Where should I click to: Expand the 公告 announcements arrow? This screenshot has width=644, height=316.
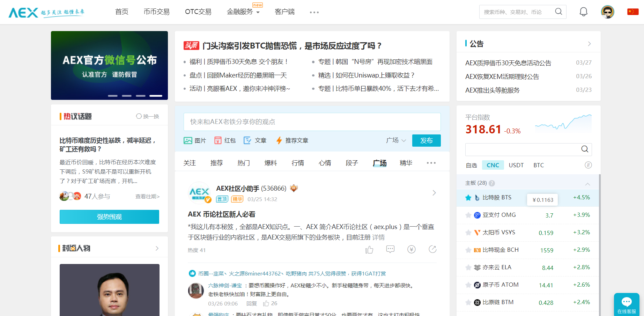pyautogui.click(x=589, y=44)
